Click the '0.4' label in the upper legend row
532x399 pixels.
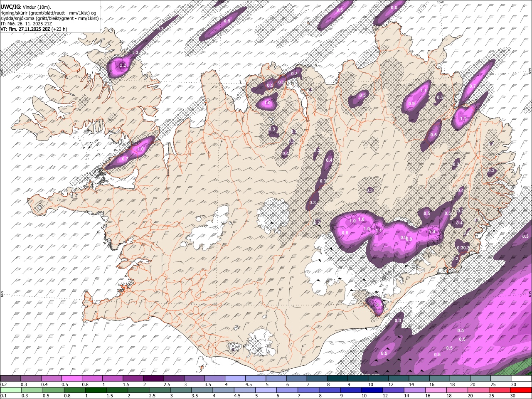[x=44, y=384]
